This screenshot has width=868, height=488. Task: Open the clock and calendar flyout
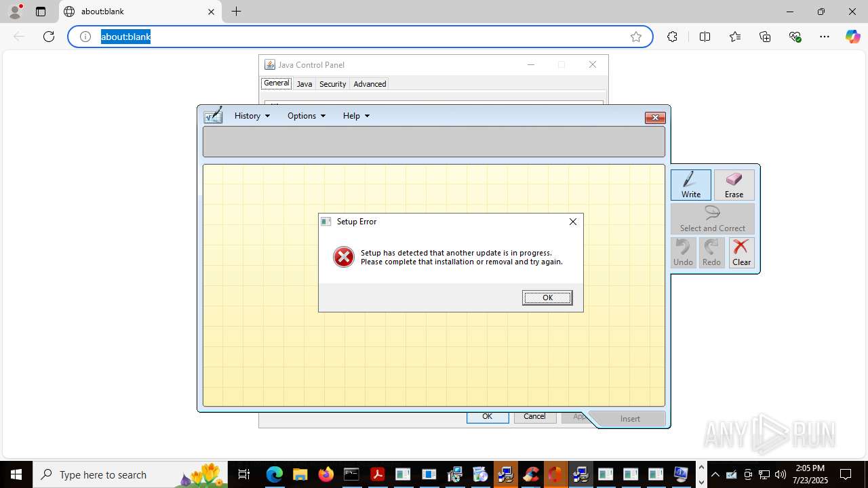pyautogui.click(x=810, y=474)
